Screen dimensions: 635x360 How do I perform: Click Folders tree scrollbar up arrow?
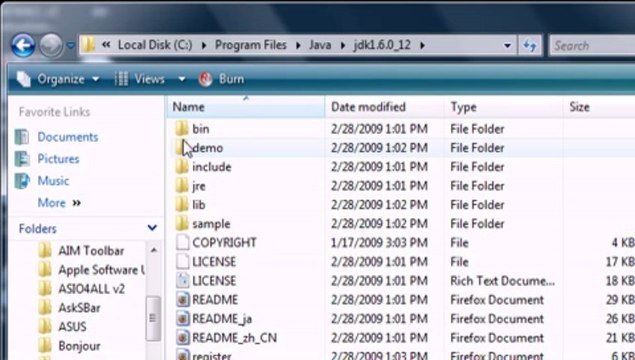(x=153, y=251)
